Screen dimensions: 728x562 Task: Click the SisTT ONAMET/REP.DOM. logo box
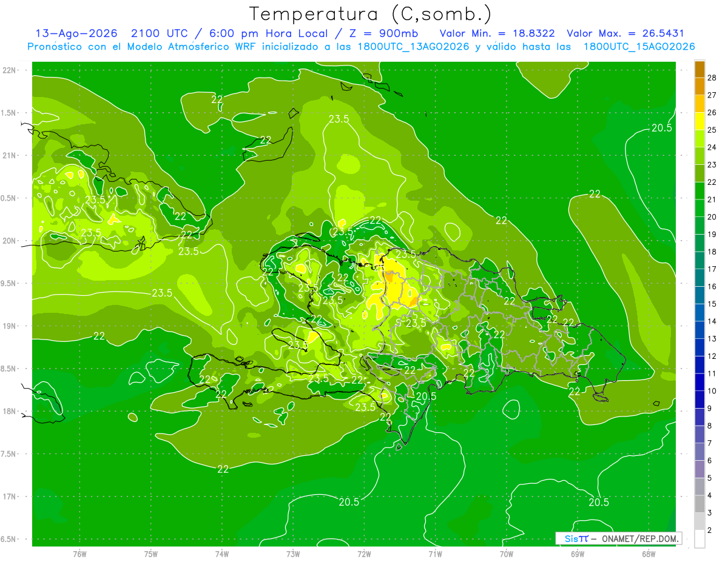tap(619, 538)
